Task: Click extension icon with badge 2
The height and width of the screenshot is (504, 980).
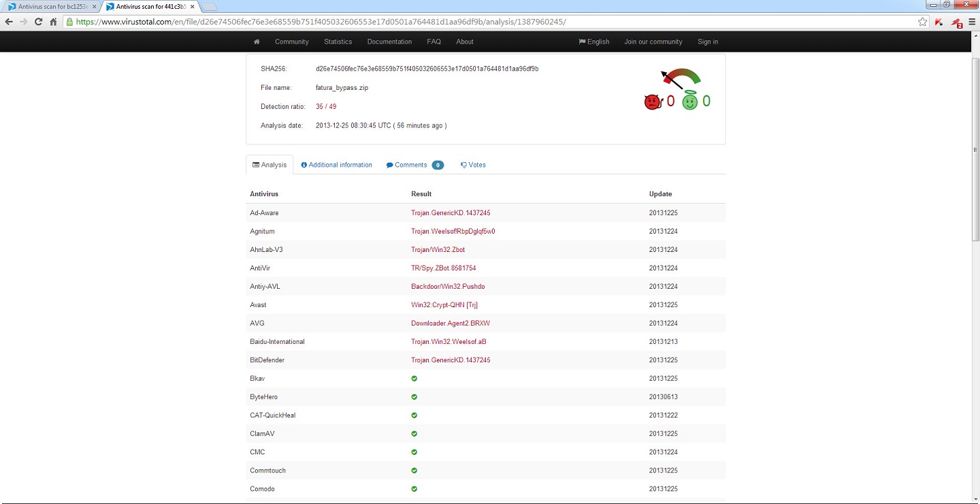Action: click(956, 22)
